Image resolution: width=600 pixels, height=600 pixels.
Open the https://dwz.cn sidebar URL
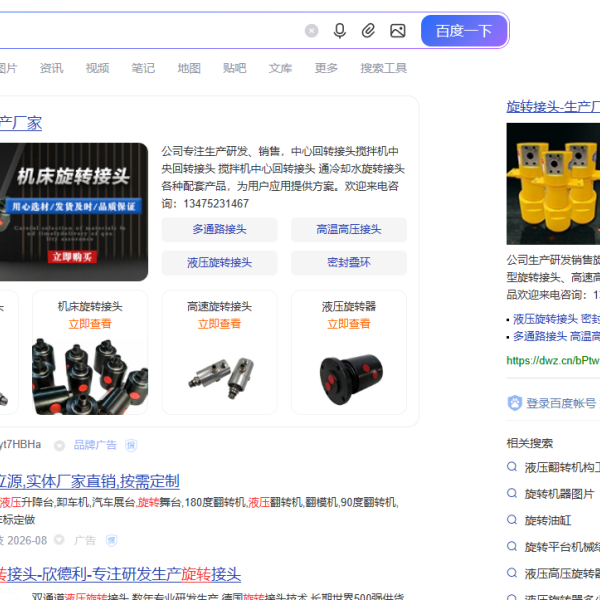pos(553,360)
